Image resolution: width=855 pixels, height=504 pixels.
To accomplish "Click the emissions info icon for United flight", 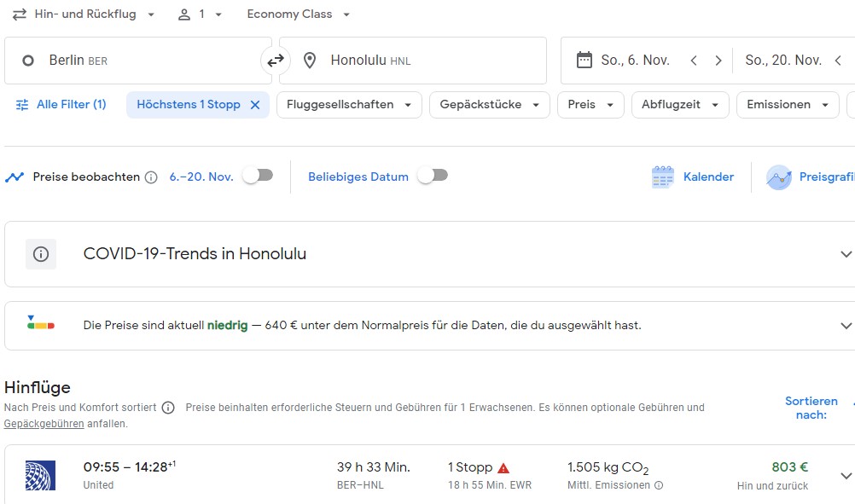I will point(658,485).
